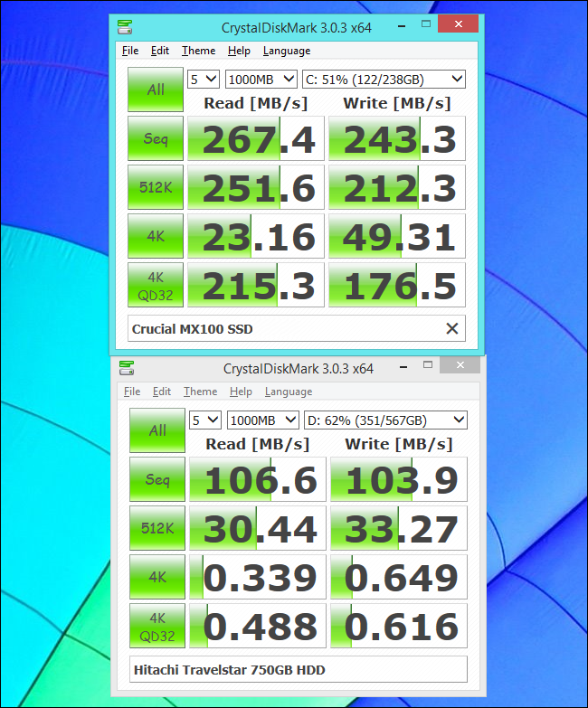Run 4K test in the D: drive window
Image resolution: width=588 pixels, height=708 pixels.
coord(157,577)
